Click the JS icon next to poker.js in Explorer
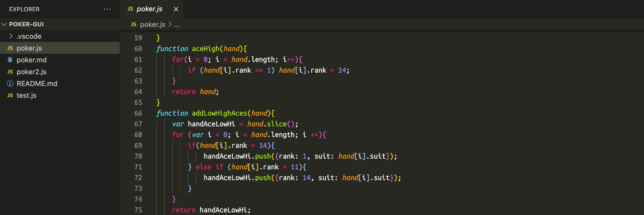This screenshot has height=215, width=644. tap(10, 49)
